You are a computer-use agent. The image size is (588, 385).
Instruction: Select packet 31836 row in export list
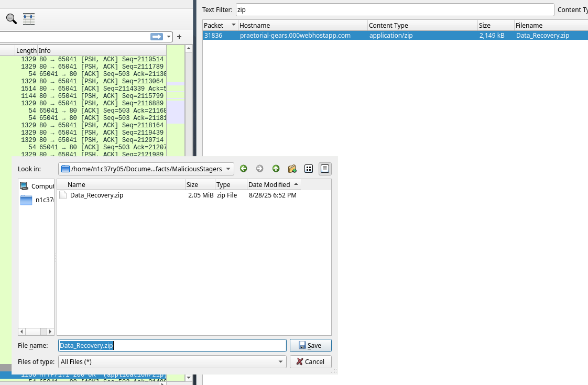point(367,36)
